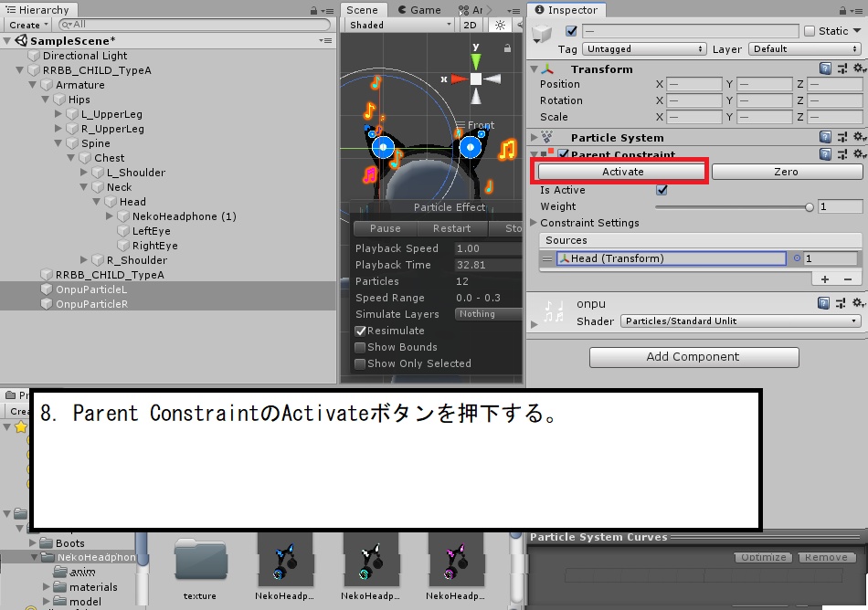The image size is (868, 610).
Task: Enable Show Only Selected checkbox
Action: pyautogui.click(x=360, y=363)
